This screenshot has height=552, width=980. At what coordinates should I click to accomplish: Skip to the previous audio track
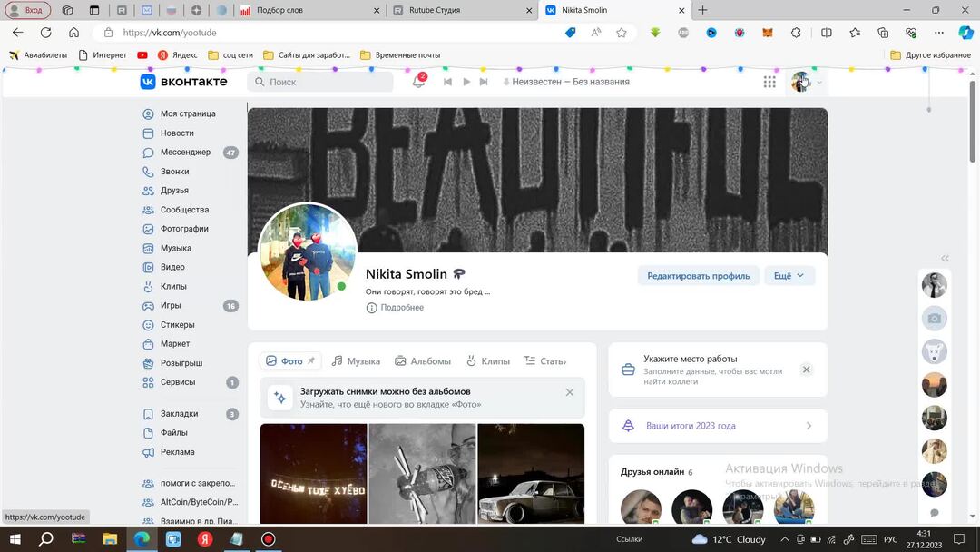coord(447,82)
